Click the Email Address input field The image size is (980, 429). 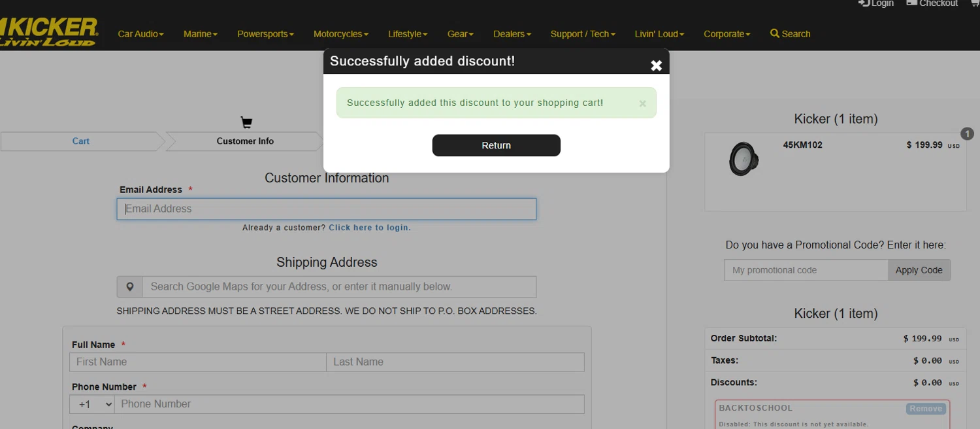coord(327,209)
